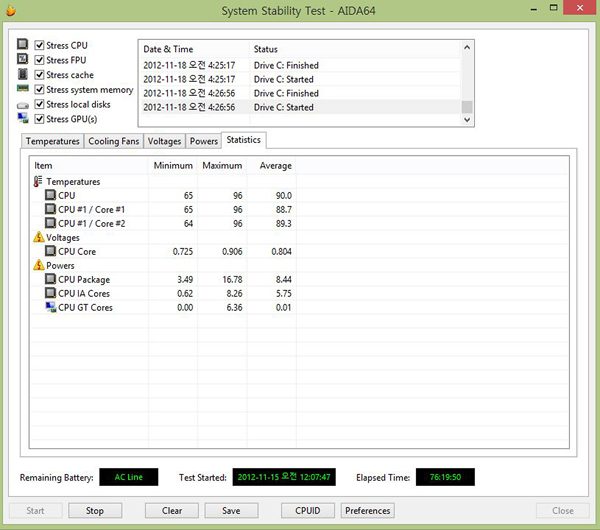
Task: Select the CPU GT Cores row label
Action: tap(85, 308)
